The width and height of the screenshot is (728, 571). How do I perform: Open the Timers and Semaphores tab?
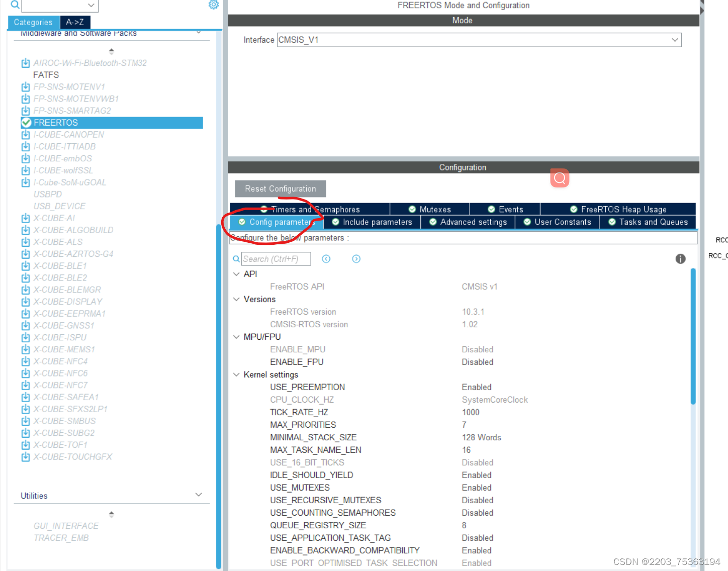click(x=310, y=209)
